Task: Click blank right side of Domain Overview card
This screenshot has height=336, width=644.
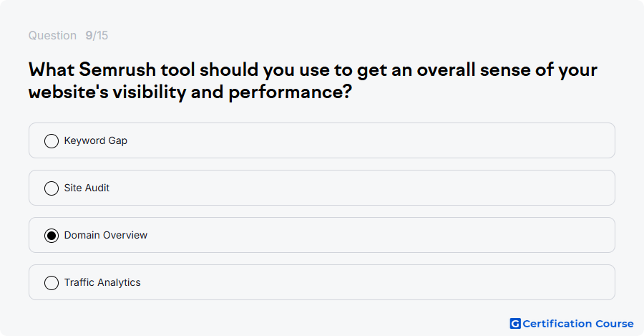Action: [452, 235]
